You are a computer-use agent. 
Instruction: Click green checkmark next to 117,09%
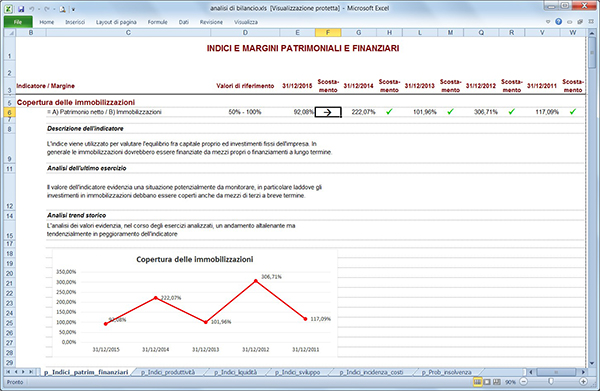coord(573,112)
